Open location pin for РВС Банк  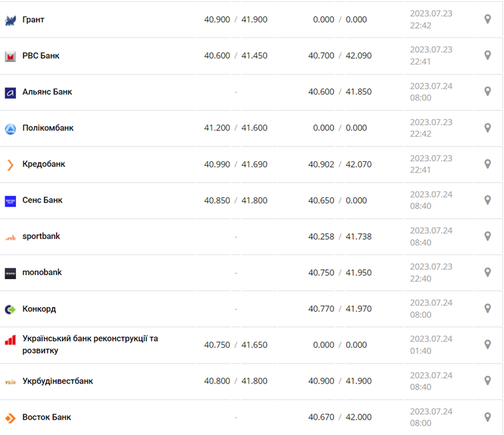click(x=487, y=55)
